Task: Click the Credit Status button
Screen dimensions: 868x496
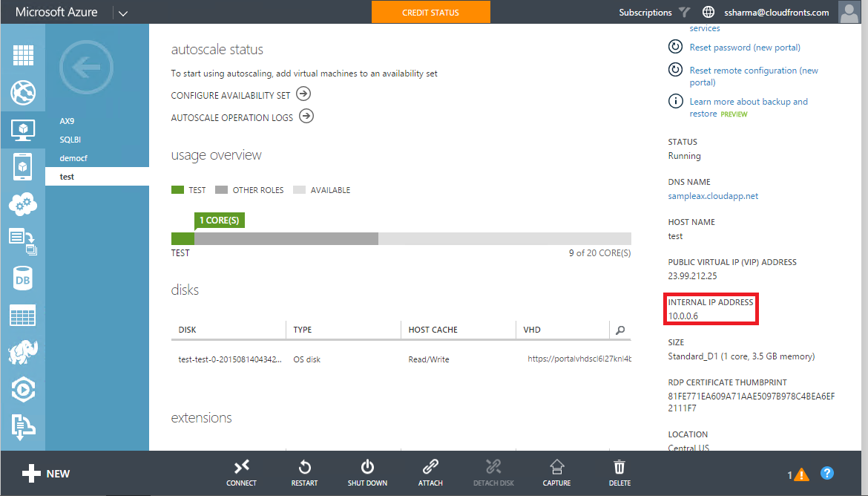Action: (x=431, y=12)
